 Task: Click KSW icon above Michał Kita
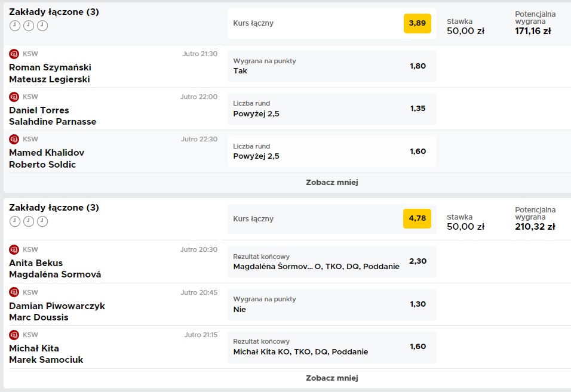14,335
